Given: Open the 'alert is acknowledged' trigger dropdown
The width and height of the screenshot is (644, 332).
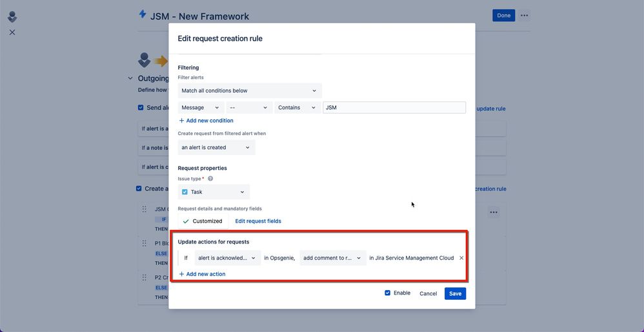Looking at the screenshot, I should (x=228, y=258).
